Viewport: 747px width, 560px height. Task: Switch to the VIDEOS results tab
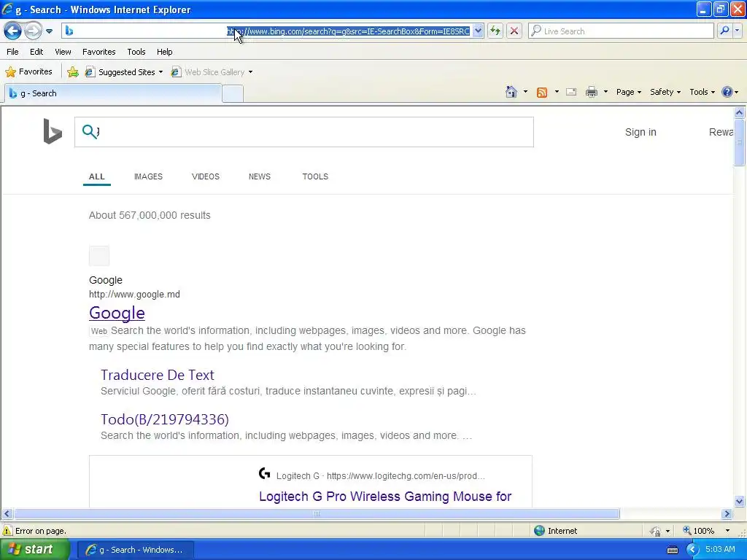click(x=205, y=176)
